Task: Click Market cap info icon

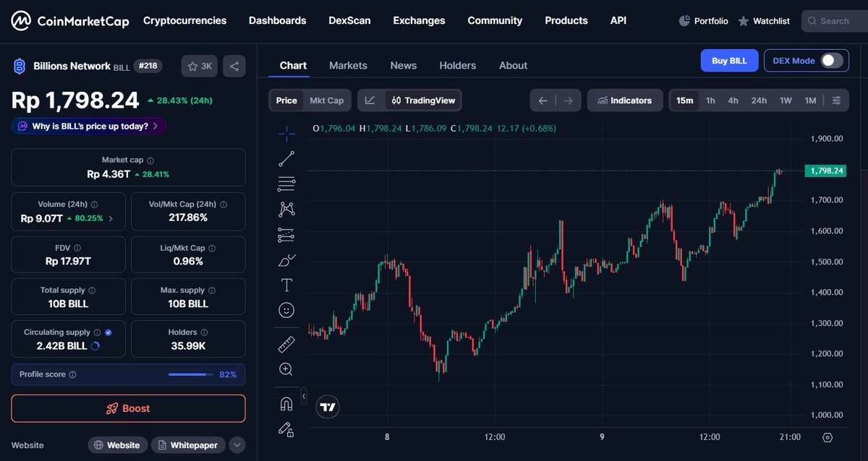Action: pyautogui.click(x=150, y=160)
